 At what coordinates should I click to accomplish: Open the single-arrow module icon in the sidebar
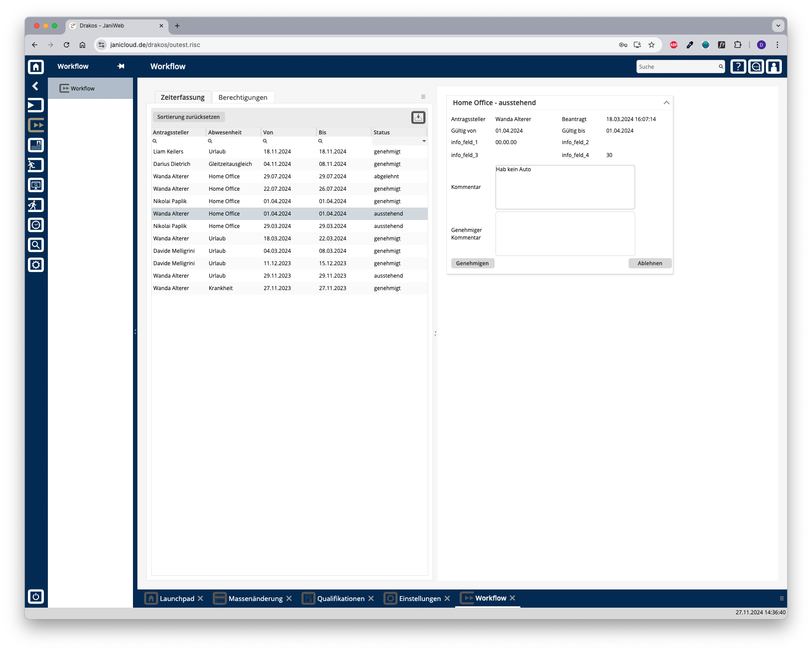point(36,105)
